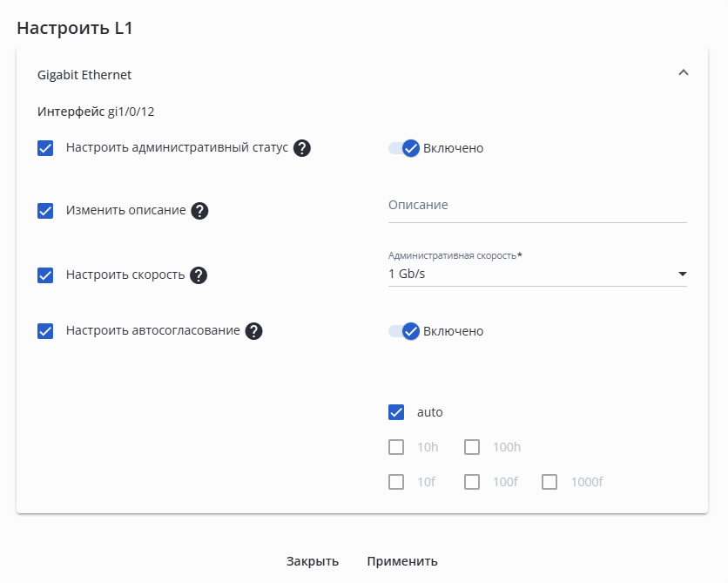Uncheck the Настроить скорость checkbox
Viewport: 728px width, 583px height.
point(46,275)
